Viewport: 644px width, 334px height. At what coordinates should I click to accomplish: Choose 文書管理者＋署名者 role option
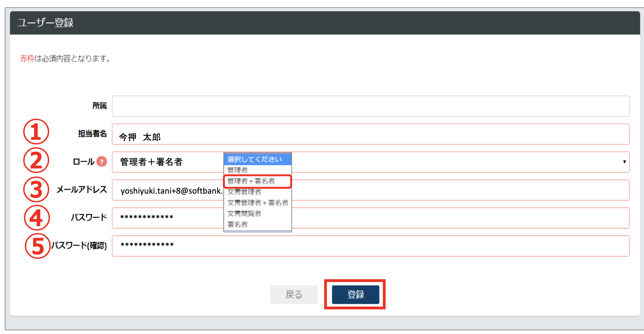(x=257, y=203)
